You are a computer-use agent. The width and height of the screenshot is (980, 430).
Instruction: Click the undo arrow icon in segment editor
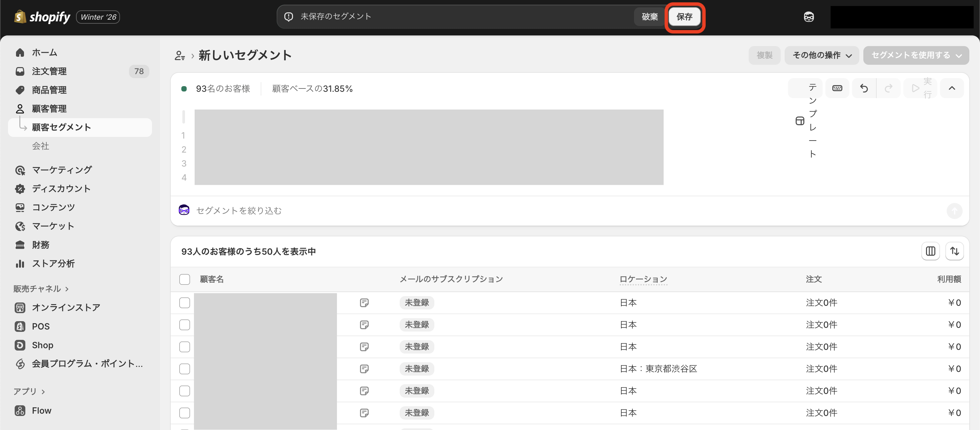[864, 88]
